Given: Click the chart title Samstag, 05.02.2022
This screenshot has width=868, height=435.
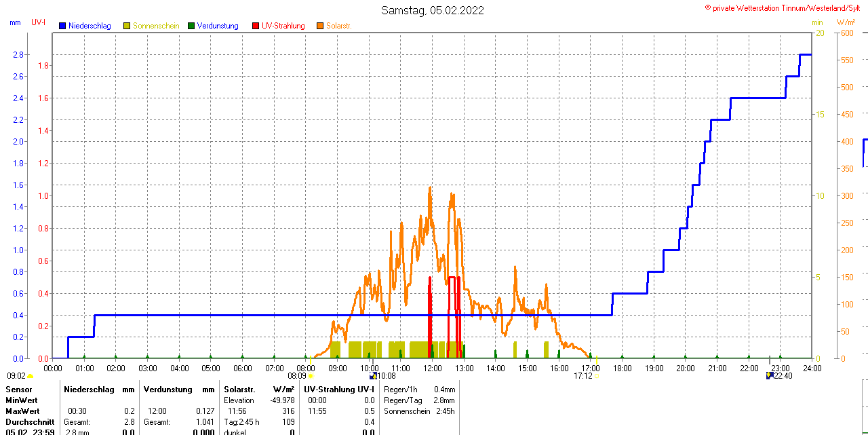Looking at the screenshot, I should click(x=433, y=10).
